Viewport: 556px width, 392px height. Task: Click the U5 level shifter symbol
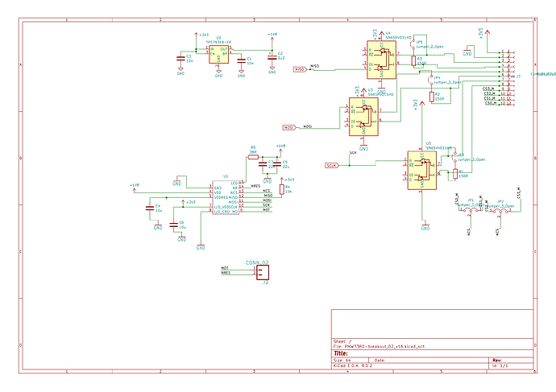point(422,168)
